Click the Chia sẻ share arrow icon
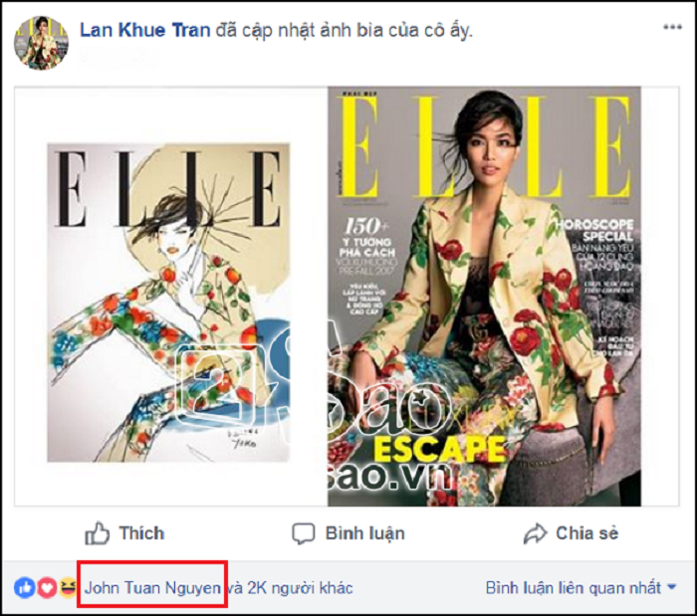 [x=535, y=533]
